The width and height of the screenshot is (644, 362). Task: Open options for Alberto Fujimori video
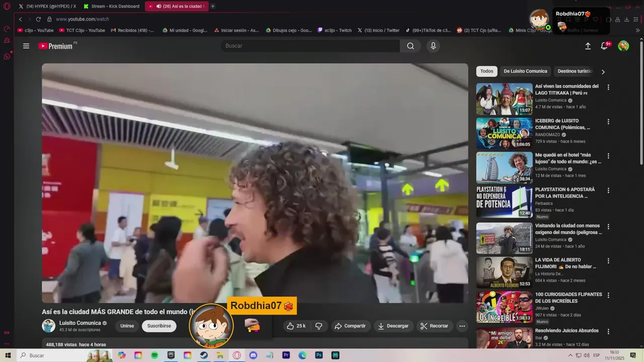[608, 261]
